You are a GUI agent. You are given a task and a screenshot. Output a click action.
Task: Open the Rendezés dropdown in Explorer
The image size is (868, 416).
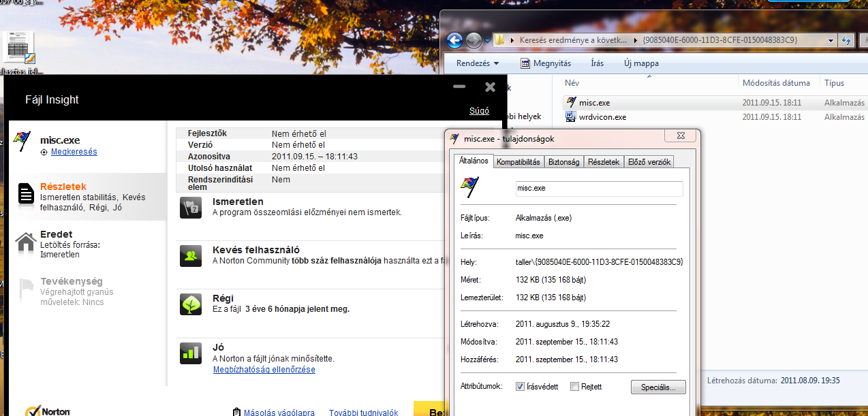tap(477, 63)
